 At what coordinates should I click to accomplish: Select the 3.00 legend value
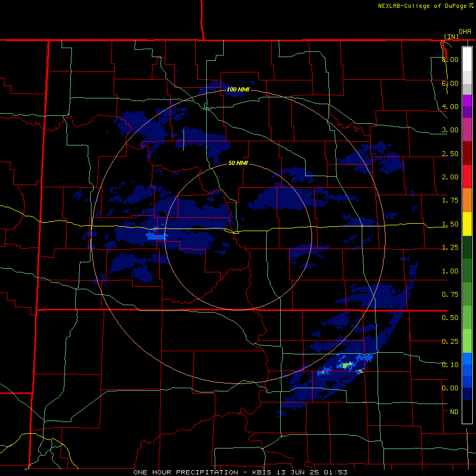point(450,130)
